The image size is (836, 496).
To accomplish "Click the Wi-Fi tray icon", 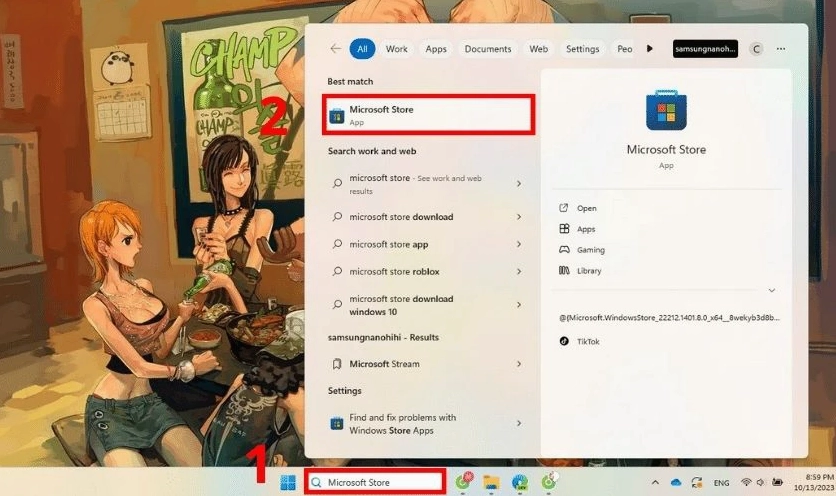I will tap(746, 482).
